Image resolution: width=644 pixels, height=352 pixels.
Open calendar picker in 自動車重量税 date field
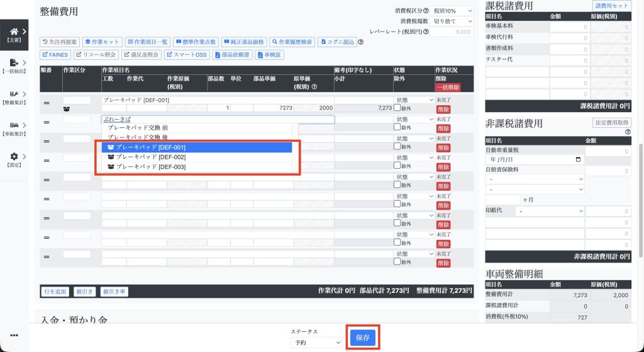579,159
